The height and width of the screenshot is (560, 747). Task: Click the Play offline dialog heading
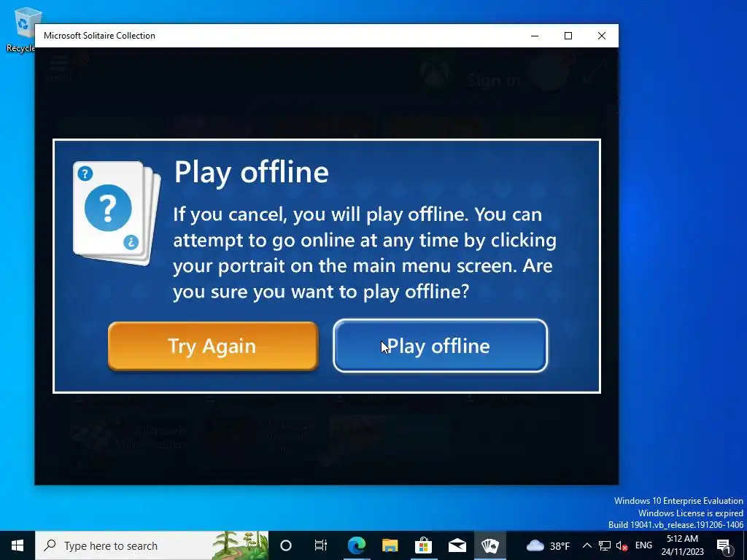(x=252, y=172)
